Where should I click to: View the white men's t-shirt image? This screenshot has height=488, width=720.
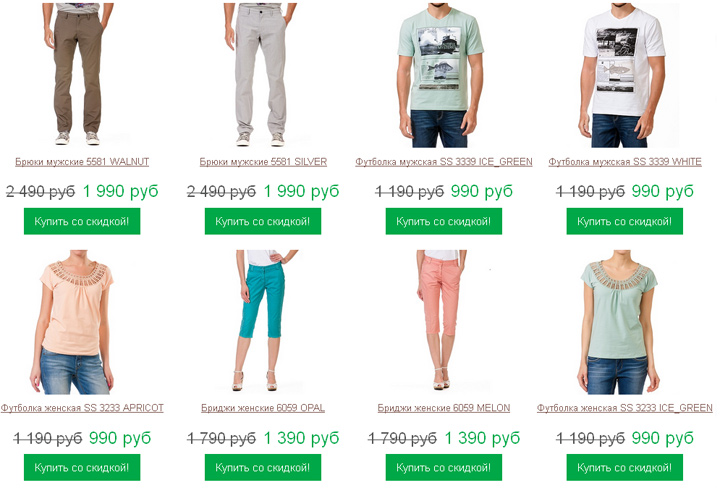(623, 75)
